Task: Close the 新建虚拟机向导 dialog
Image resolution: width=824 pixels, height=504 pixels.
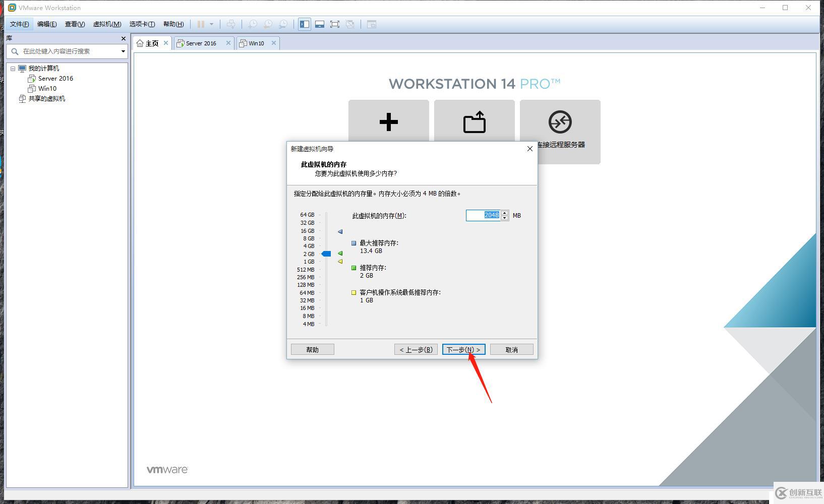Action: (x=530, y=149)
